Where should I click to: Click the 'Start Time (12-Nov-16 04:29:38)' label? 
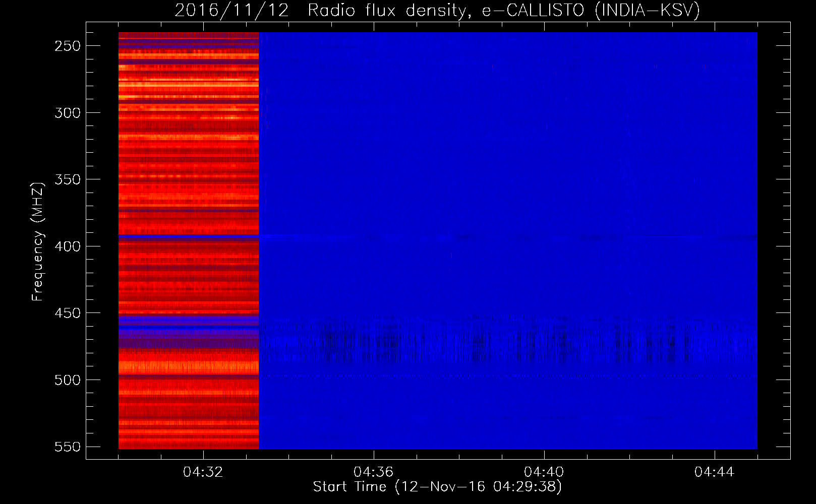[437, 487]
